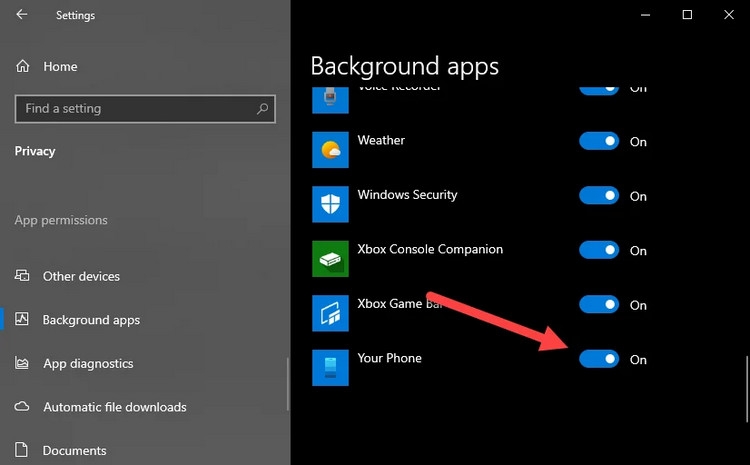This screenshot has height=465, width=750.
Task: Turn off Windows Security background toggle
Action: coord(599,196)
